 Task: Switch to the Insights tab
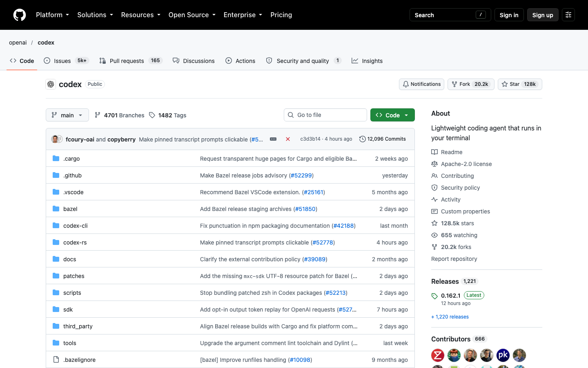point(367,61)
